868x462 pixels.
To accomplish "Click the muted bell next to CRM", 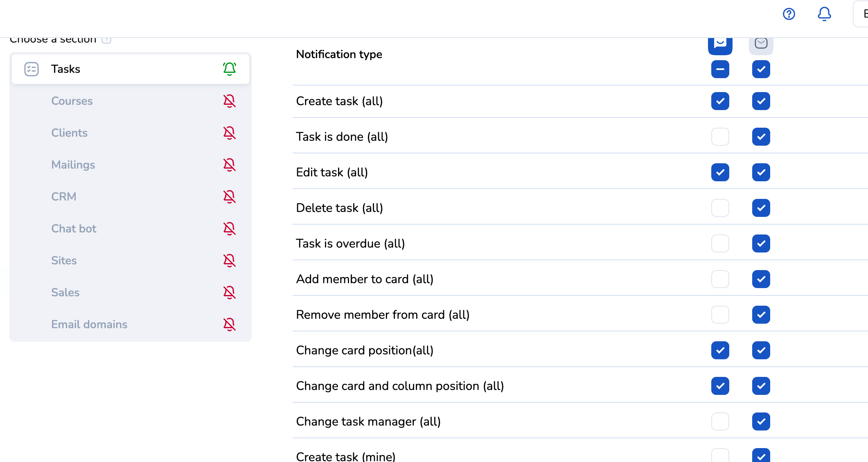I will 230,196.
